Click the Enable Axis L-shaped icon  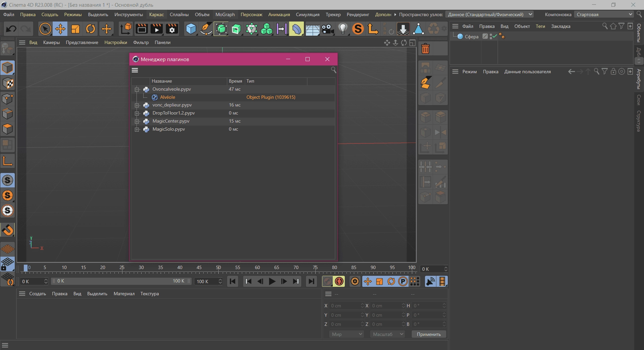7,161
